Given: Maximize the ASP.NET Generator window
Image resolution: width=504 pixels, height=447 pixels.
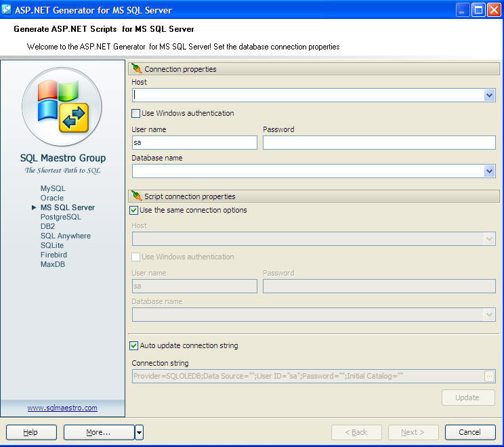Looking at the screenshot, I should 478,10.
